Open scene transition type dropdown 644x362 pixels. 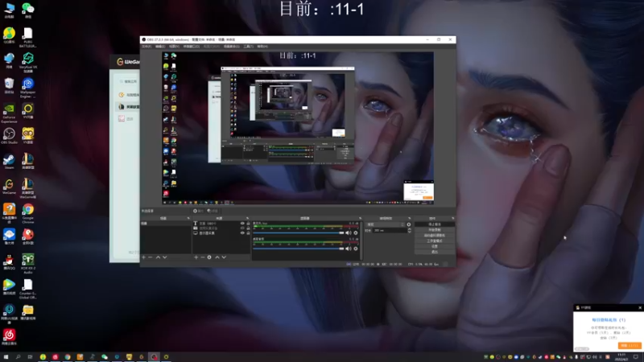click(386, 224)
